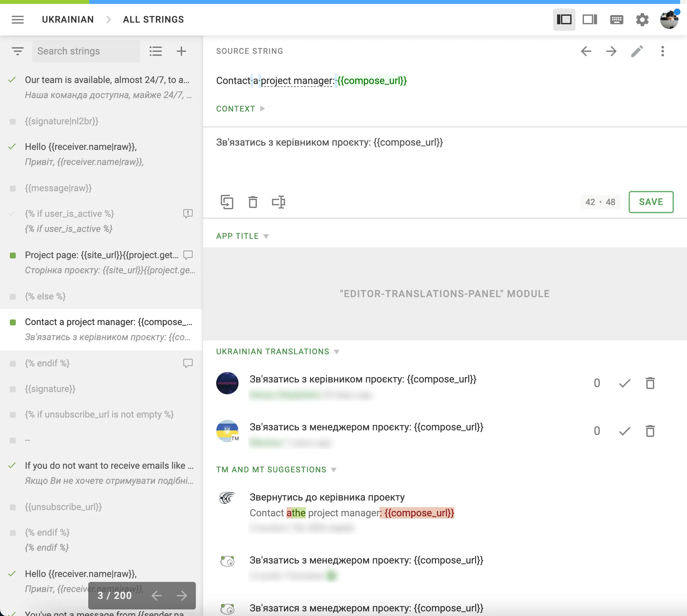Open the editor settings gear
The width and height of the screenshot is (687, 616).
(x=642, y=19)
